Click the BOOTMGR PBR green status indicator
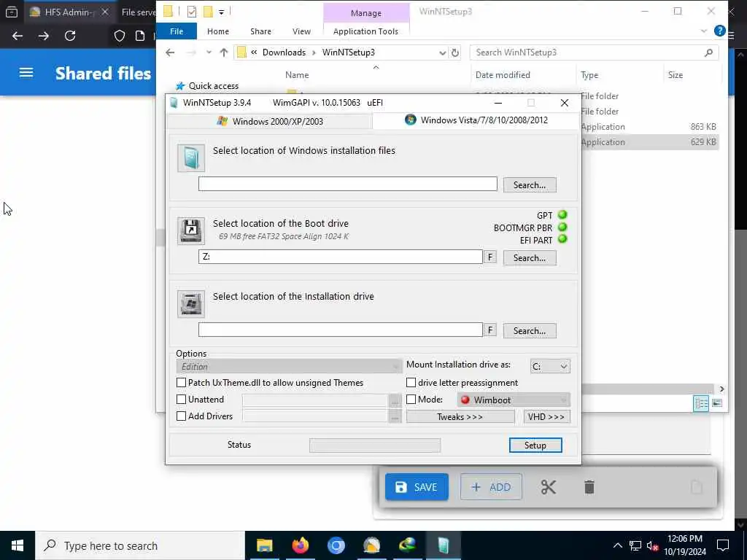The width and height of the screenshot is (747, 560). tap(562, 227)
